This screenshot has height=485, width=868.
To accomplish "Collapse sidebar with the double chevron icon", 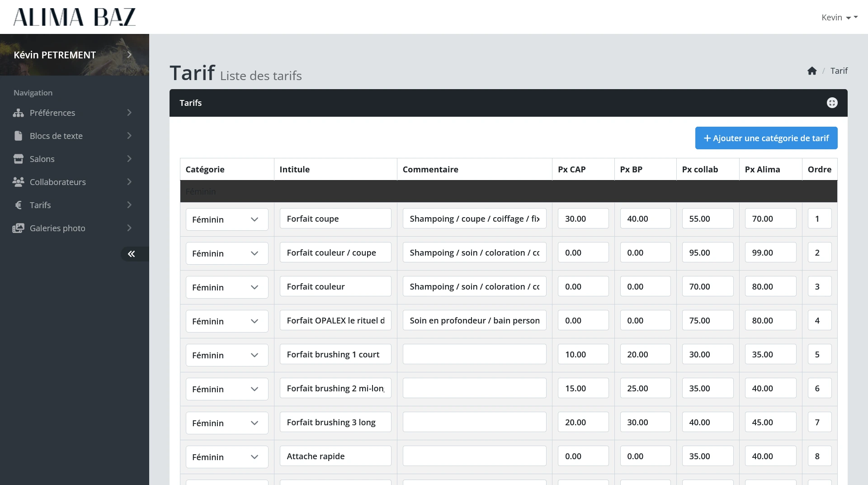I will [x=132, y=254].
